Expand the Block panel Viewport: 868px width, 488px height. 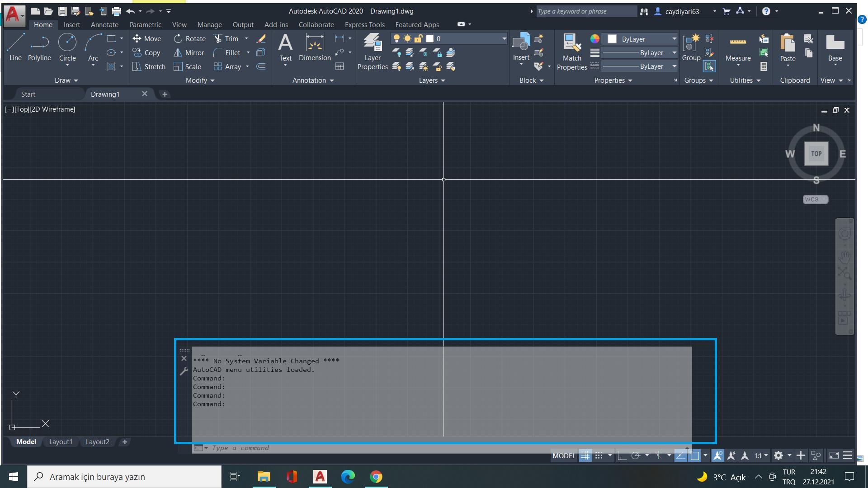531,80
